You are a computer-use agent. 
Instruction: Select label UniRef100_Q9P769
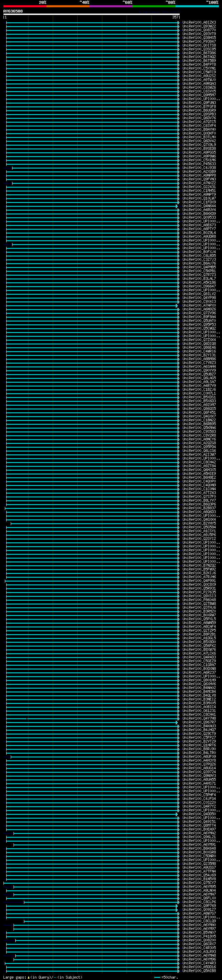click(x=199, y=906)
